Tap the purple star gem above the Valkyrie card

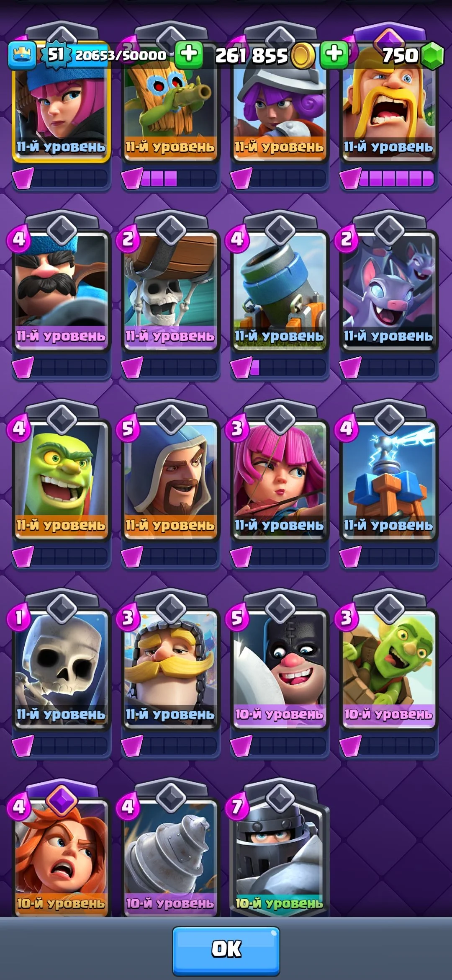(61, 800)
